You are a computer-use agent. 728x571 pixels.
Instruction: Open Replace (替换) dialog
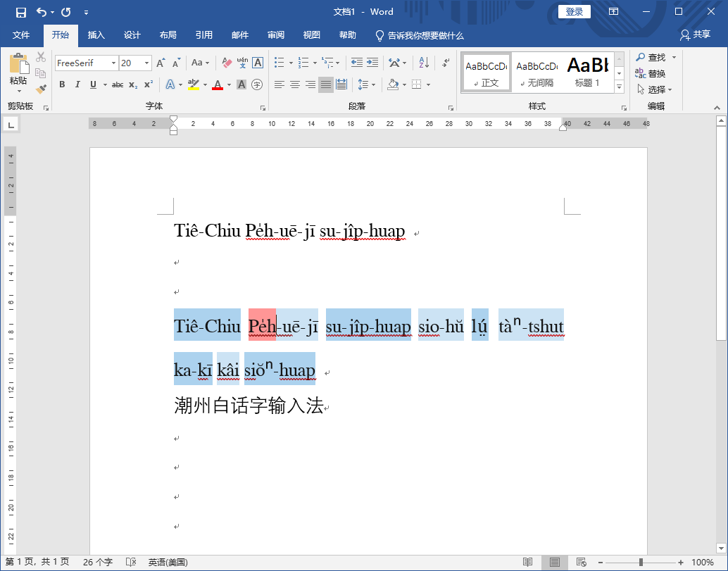(x=651, y=73)
